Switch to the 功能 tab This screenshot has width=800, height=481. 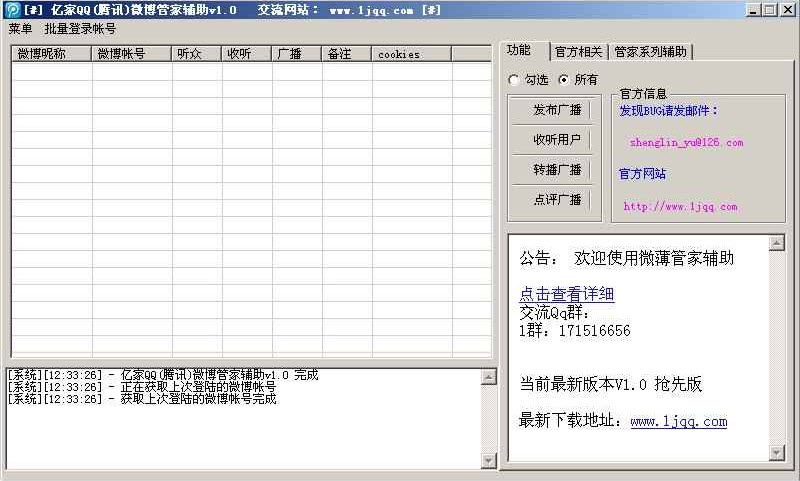pos(520,50)
